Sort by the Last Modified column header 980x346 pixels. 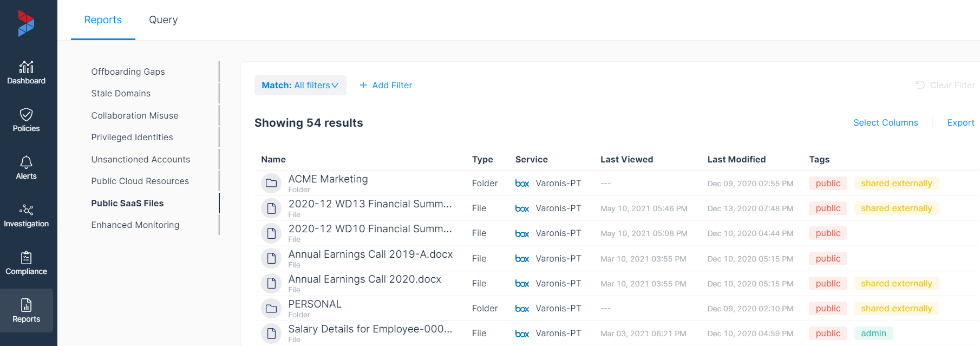(x=736, y=160)
